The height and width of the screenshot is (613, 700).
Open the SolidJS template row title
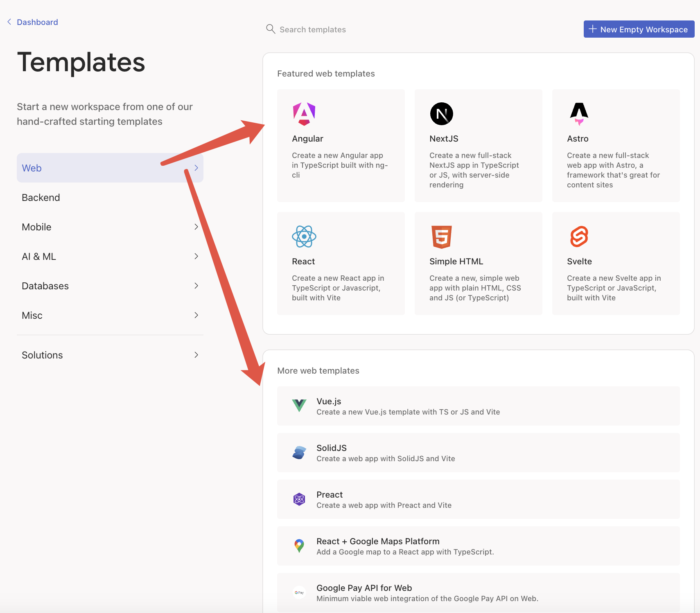[332, 448]
